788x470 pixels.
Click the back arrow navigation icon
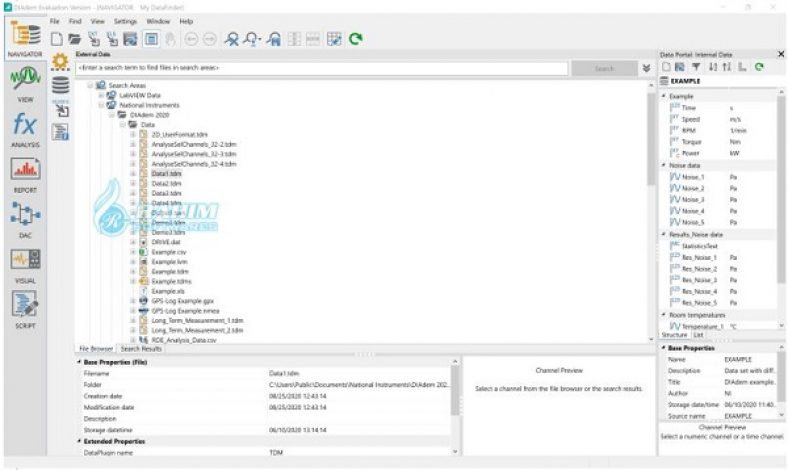pos(191,39)
